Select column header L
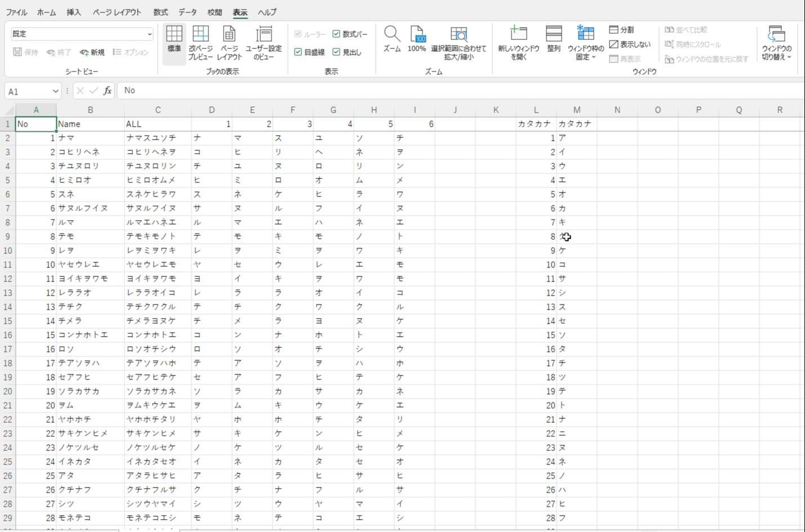 click(536, 110)
